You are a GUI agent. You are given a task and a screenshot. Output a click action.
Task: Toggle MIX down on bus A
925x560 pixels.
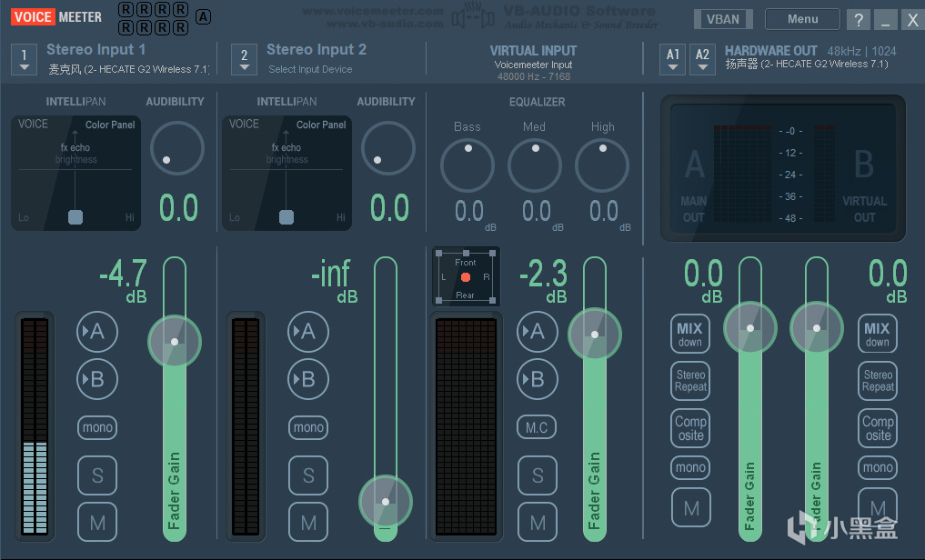click(x=690, y=334)
